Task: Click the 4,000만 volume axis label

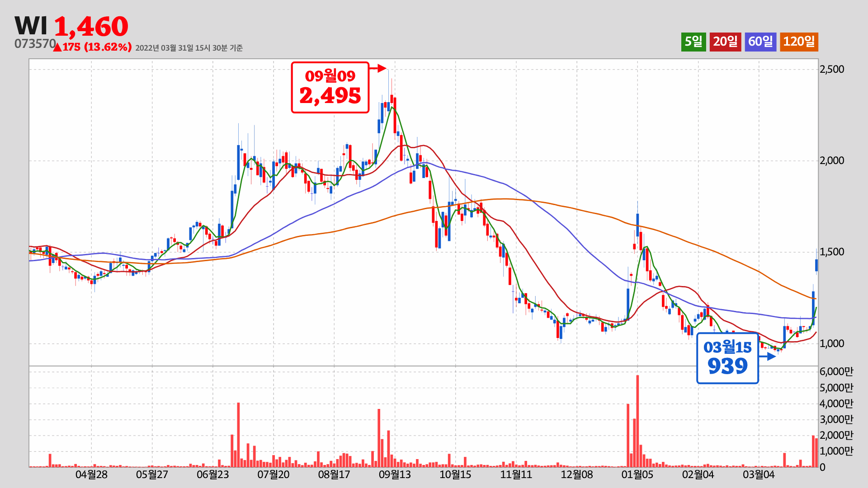Action: click(x=836, y=404)
